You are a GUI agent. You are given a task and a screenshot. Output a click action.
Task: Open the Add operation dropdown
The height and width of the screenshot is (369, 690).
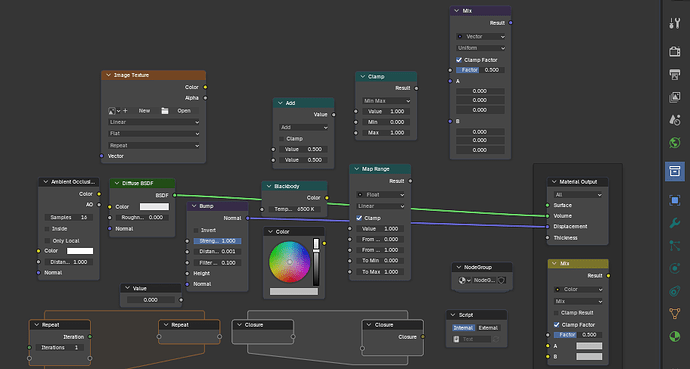[x=303, y=128]
